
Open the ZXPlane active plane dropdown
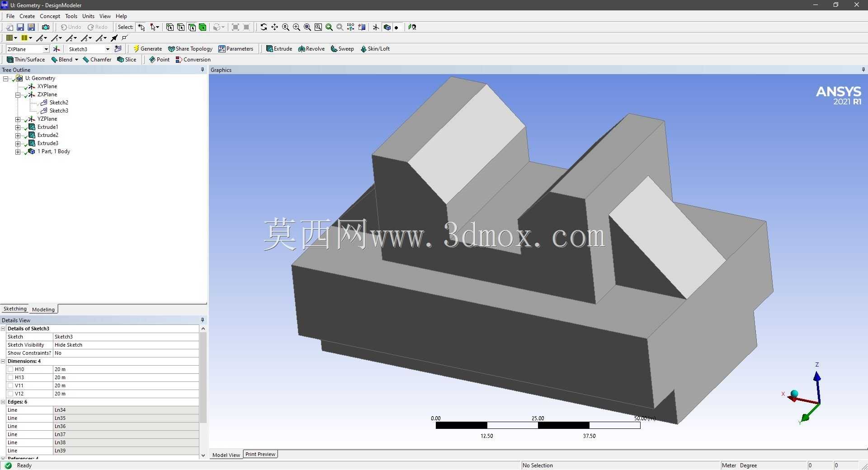[x=46, y=49]
